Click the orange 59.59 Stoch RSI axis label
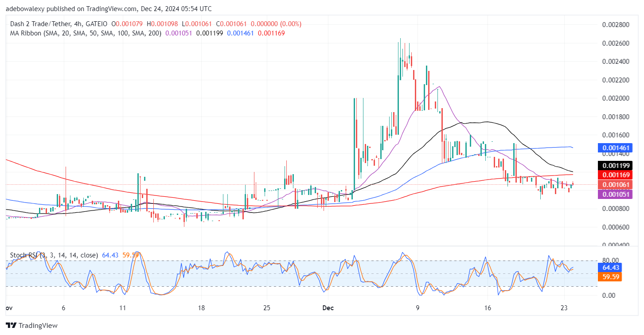Viewport: 644px width, 335px height. 609,277
